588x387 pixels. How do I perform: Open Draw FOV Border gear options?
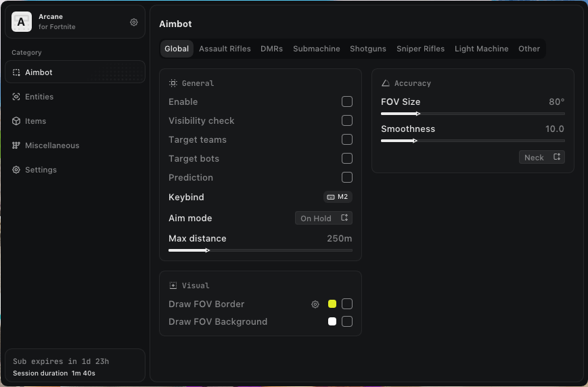tap(315, 304)
